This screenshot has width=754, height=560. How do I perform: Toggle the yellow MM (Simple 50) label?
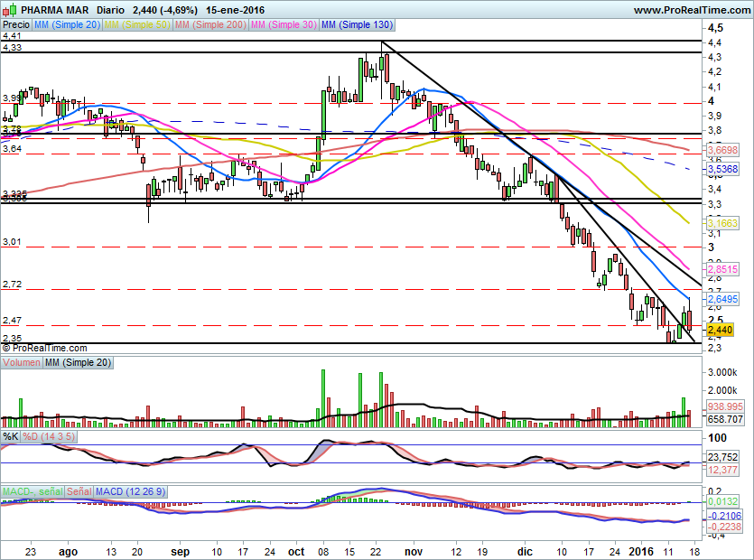pos(138,24)
